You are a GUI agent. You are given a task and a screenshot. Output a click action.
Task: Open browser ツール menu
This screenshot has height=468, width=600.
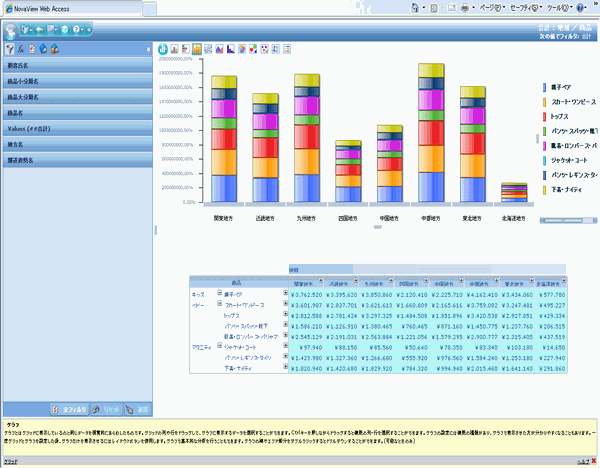tap(560, 8)
